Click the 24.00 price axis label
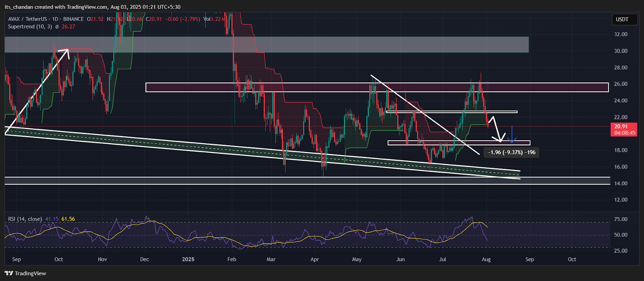Screen dimensions: 644x281 (621, 101)
